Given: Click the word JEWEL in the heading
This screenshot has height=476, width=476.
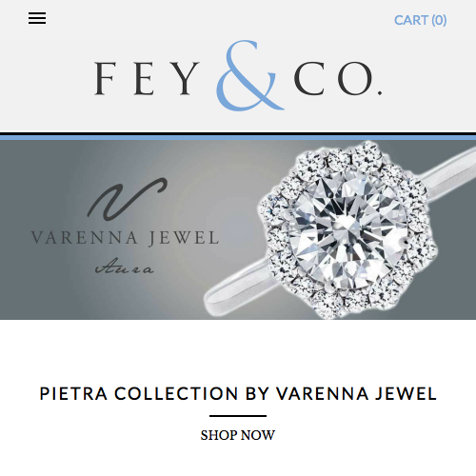Looking at the screenshot, I should (x=406, y=394).
